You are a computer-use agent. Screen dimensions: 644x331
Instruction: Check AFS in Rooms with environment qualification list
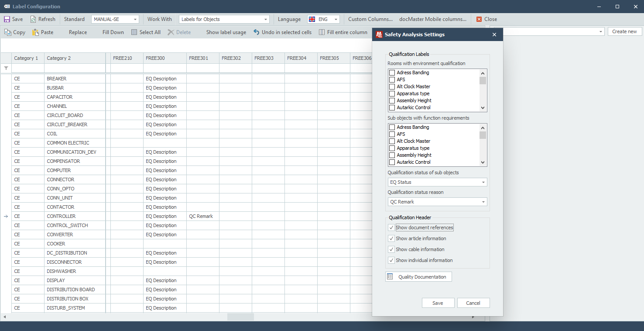pos(392,79)
